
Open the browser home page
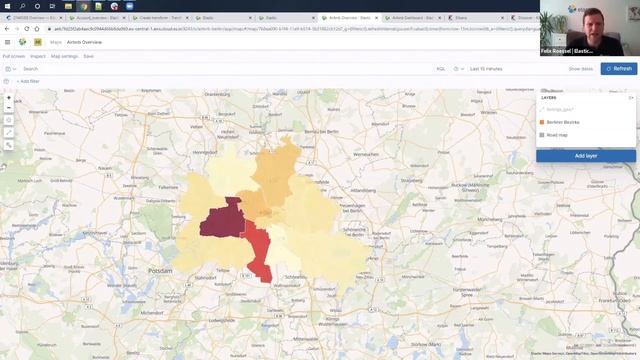(x=37, y=29)
